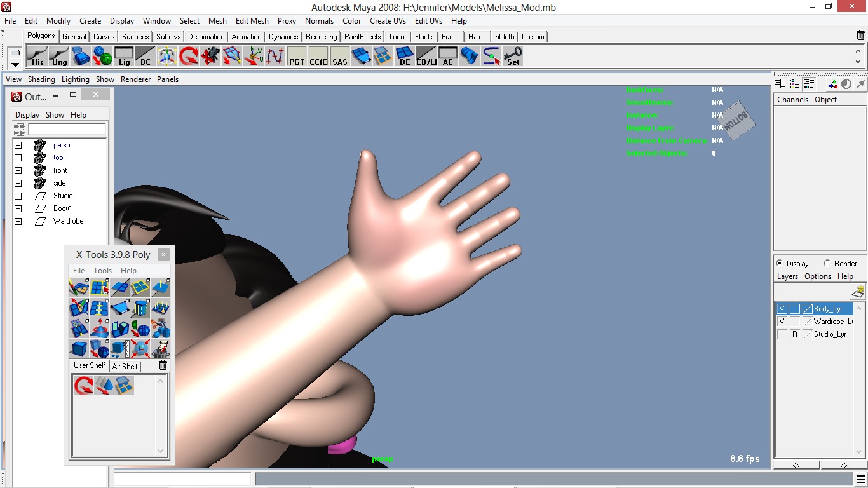Click the layer list scroll right arrows
The image size is (868, 488).
843,465
